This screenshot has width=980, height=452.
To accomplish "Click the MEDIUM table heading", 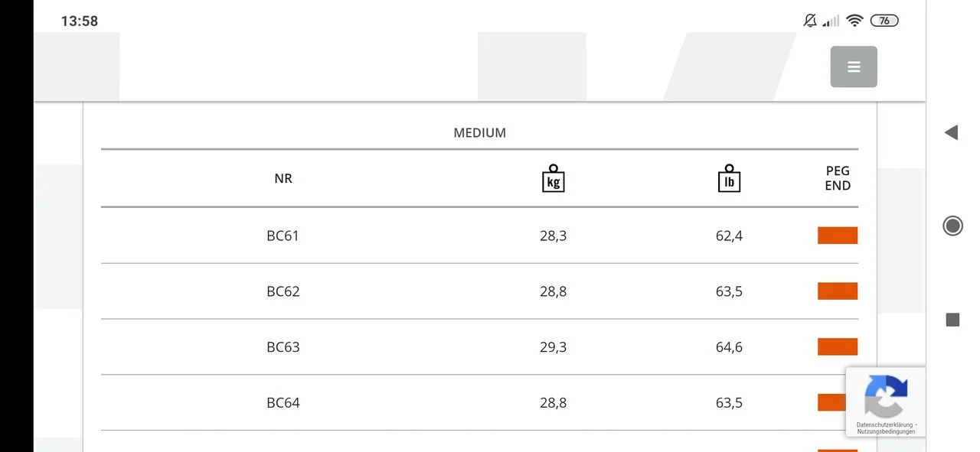I will click(479, 132).
